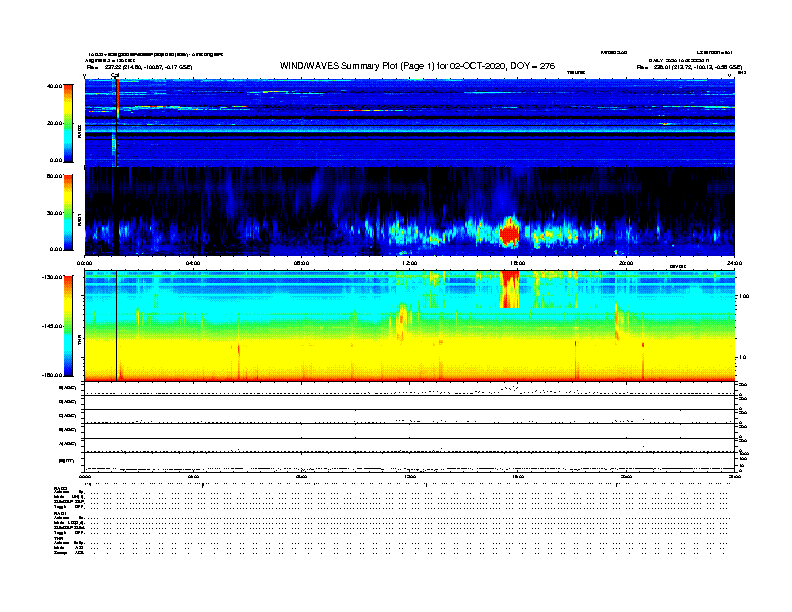
Task: Click the TNR heading in the status table
Action: pos(58,538)
